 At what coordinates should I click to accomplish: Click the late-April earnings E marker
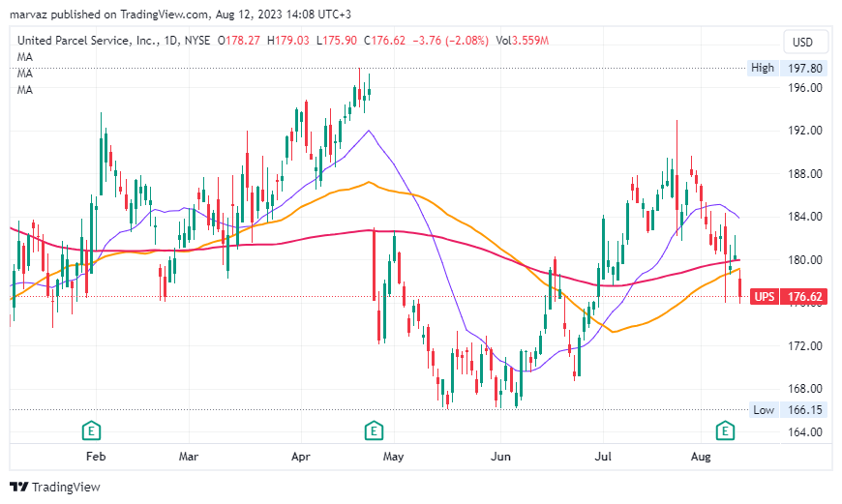click(x=374, y=430)
